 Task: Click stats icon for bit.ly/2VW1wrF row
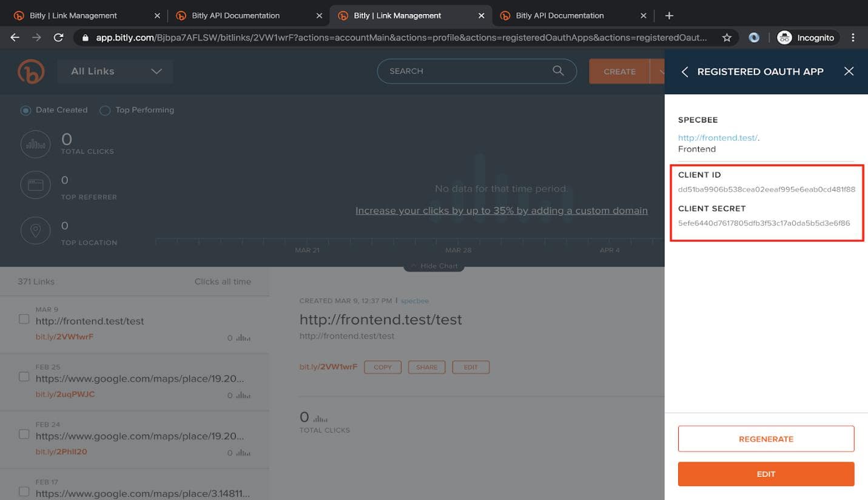[x=243, y=338]
